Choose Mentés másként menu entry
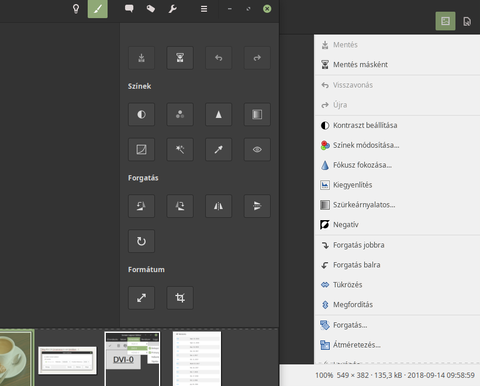Image resolution: width=480 pixels, height=386 pixels. click(397, 65)
